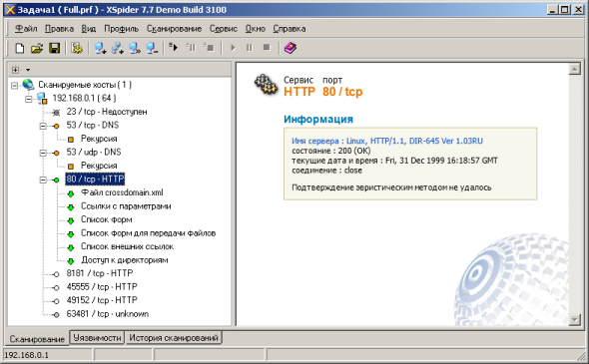Click green arrow icon beside 'Список форм'

pos(71,221)
